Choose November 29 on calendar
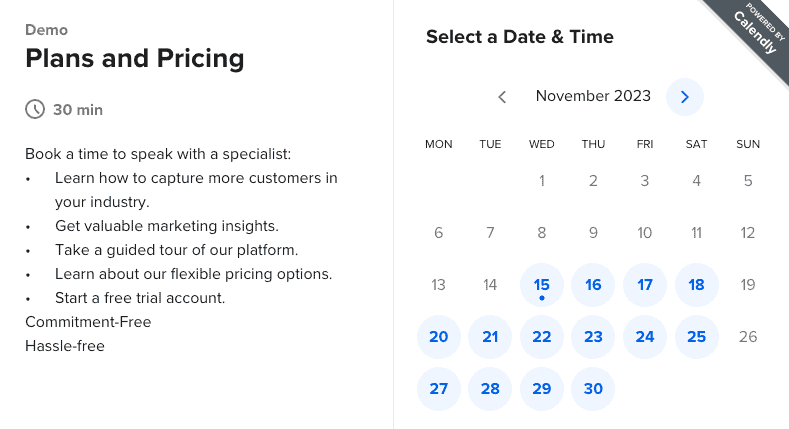The height and width of the screenshot is (429, 789). click(x=541, y=388)
